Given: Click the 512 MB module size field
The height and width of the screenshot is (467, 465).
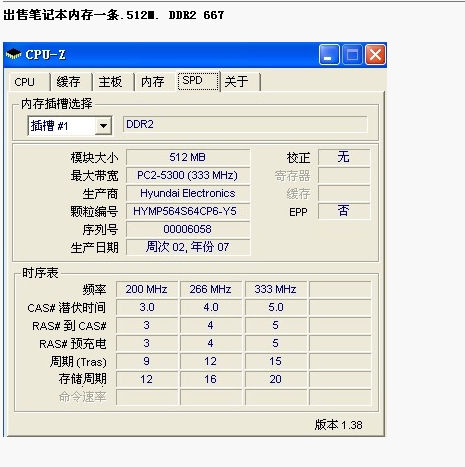Looking at the screenshot, I should click(x=188, y=157).
